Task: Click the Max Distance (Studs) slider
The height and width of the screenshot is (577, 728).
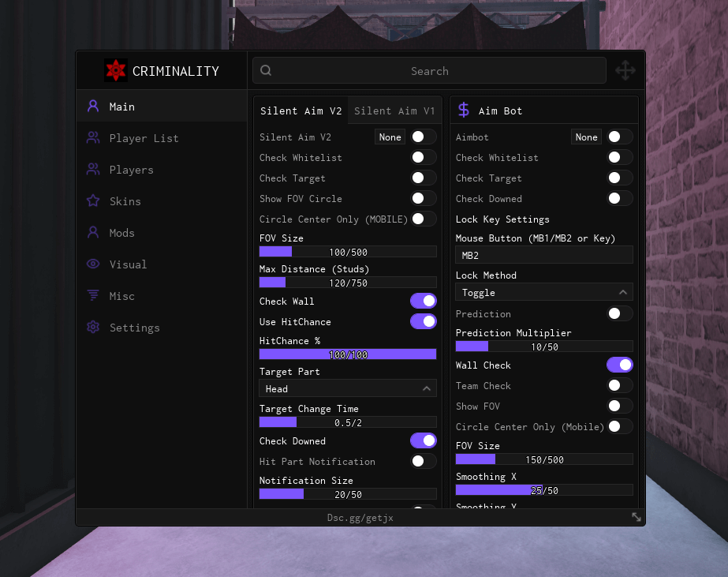Action: (x=348, y=283)
